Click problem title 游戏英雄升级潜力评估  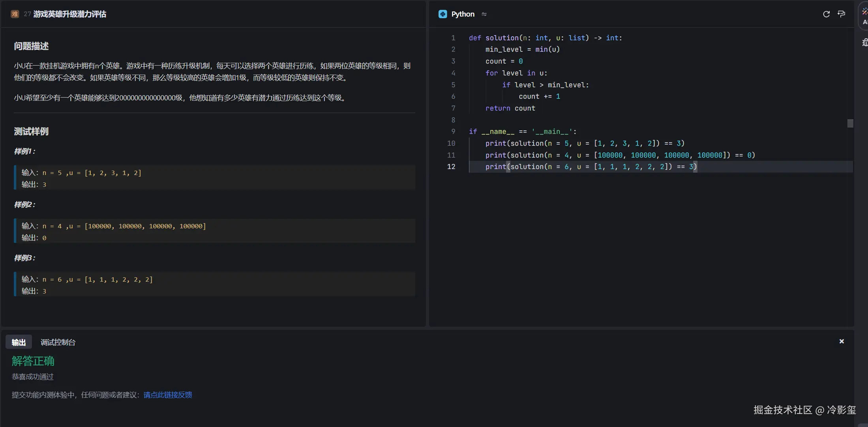pos(70,14)
